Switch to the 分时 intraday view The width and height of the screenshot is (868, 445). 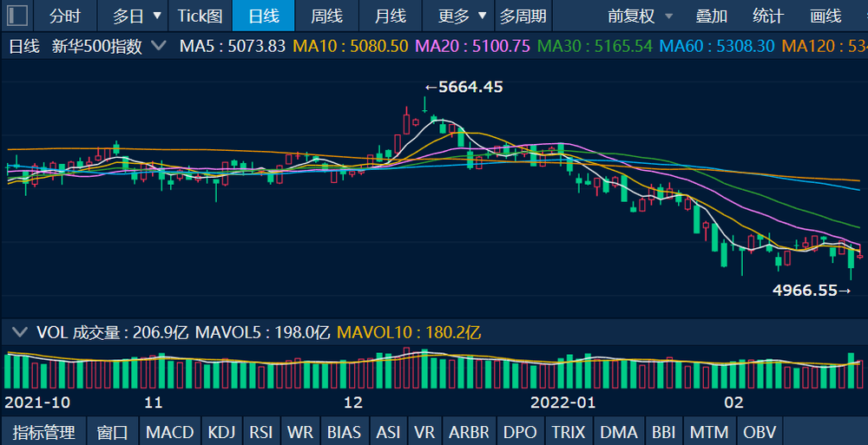[x=65, y=16]
